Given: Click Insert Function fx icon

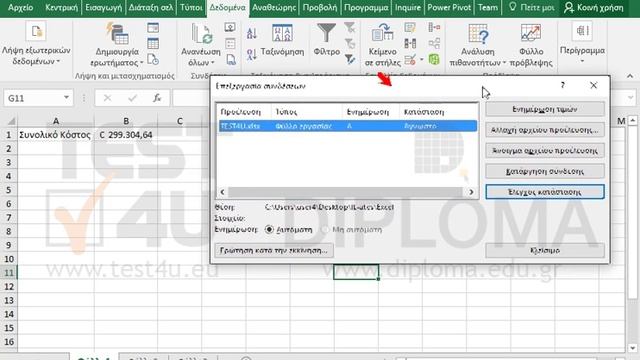Looking at the screenshot, I should coord(157,98).
